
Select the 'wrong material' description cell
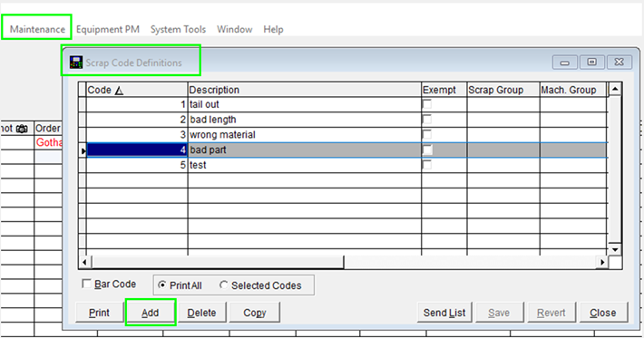coord(305,134)
